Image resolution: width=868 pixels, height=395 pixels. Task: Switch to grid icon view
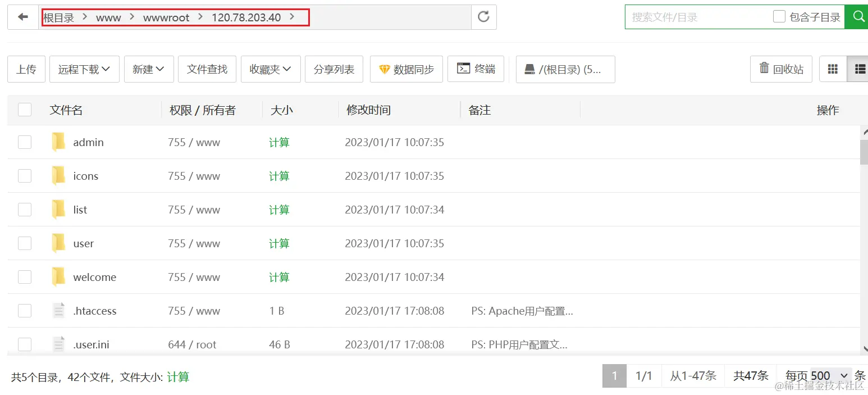pos(833,69)
